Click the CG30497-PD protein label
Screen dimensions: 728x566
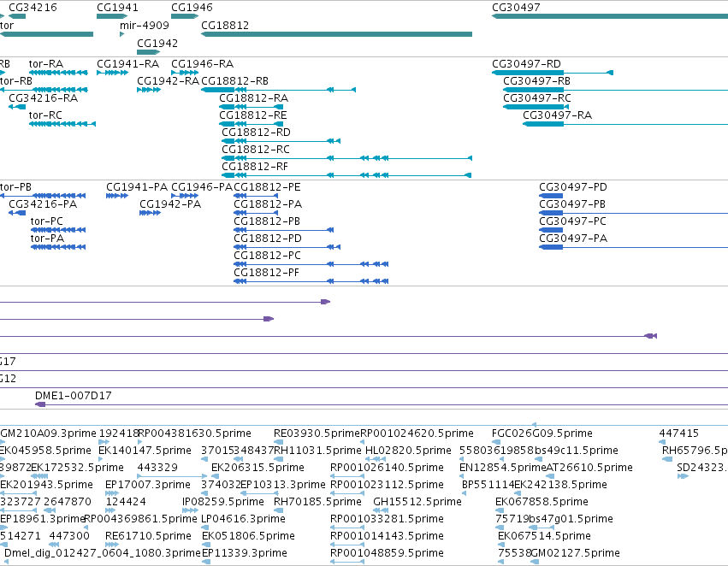coord(573,187)
